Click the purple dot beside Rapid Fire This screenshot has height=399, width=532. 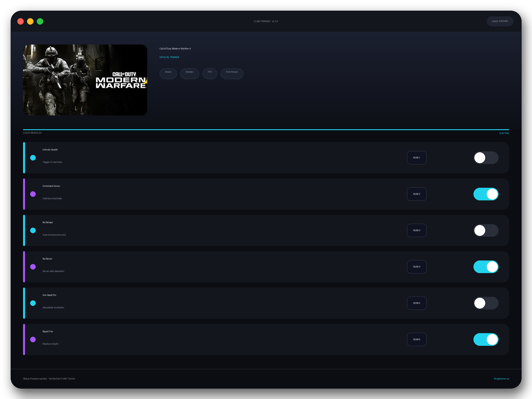pos(33,339)
